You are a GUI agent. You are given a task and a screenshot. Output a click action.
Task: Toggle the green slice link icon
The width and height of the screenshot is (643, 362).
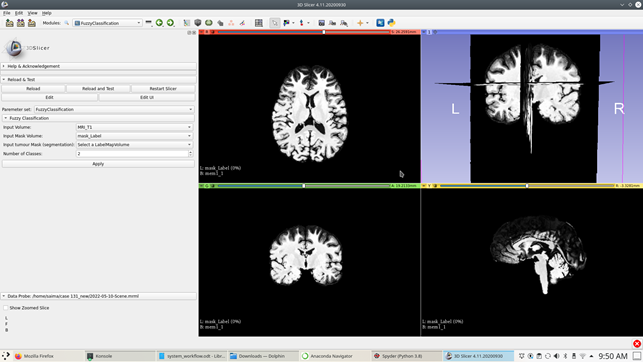point(213,186)
